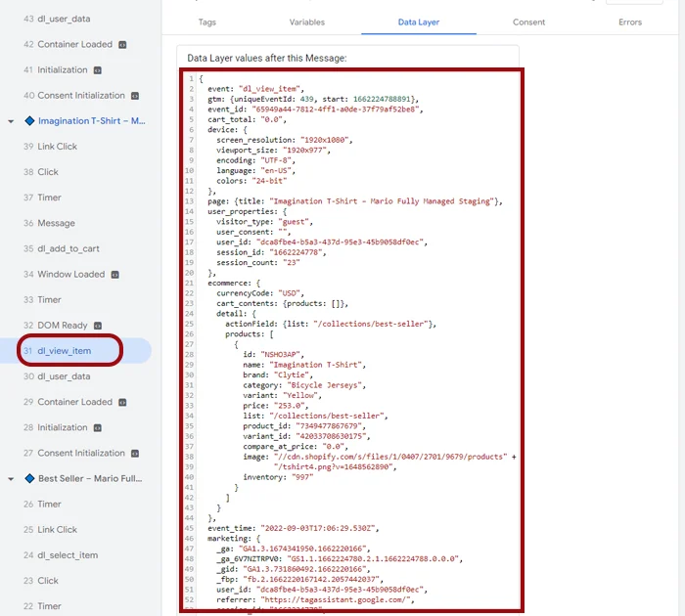Open the Best Seller page entry
Viewport: 685px width, 616px height.
click(x=90, y=478)
